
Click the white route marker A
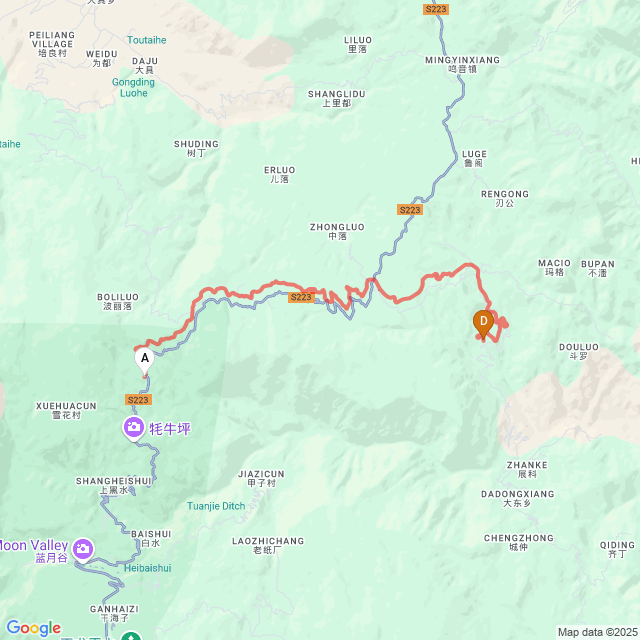coord(144,361)
